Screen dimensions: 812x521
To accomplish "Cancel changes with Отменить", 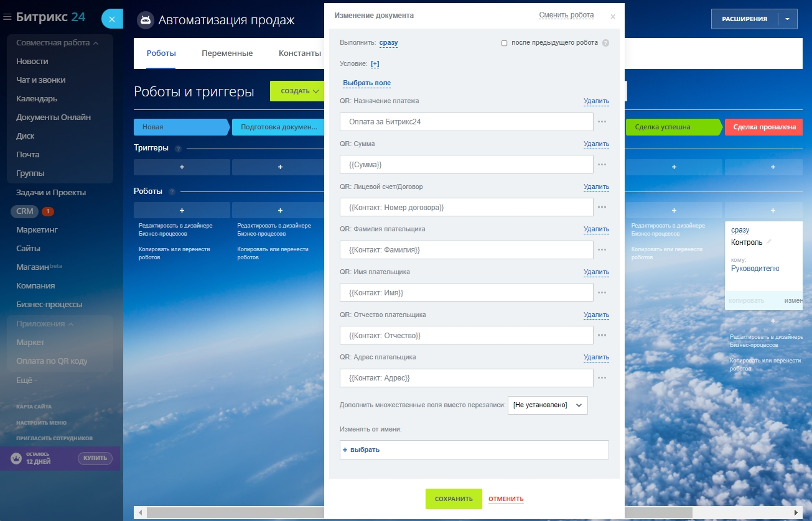I will point(506,499).
